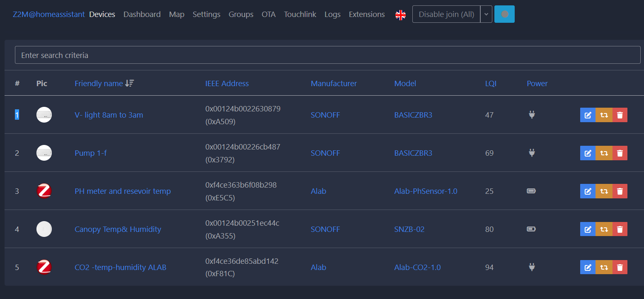Click the Zigbee logo picture for CO2 device
The height and width of the screenshot is (299, 644).
44,268
